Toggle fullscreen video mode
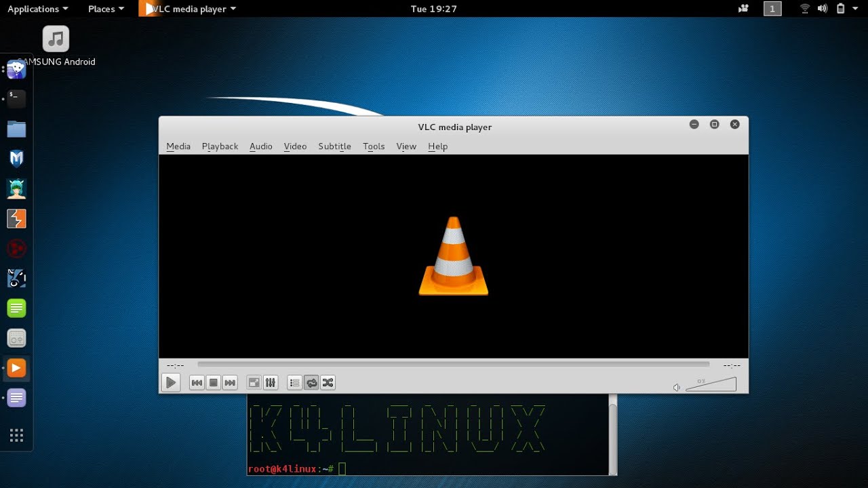This screenshot has height=488, width=868. coord(254,383)
